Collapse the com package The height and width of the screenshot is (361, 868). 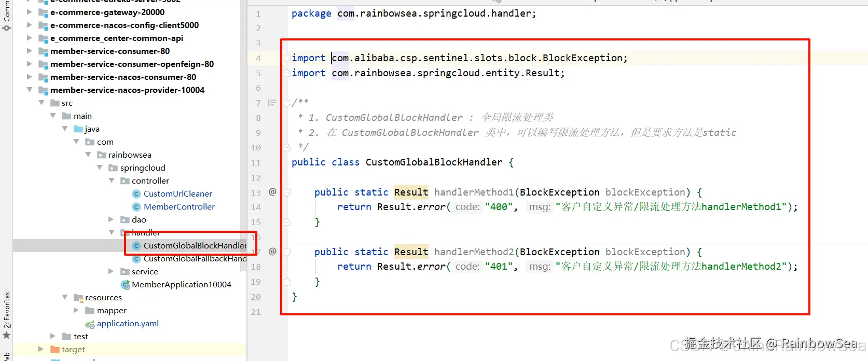point(76,142)
